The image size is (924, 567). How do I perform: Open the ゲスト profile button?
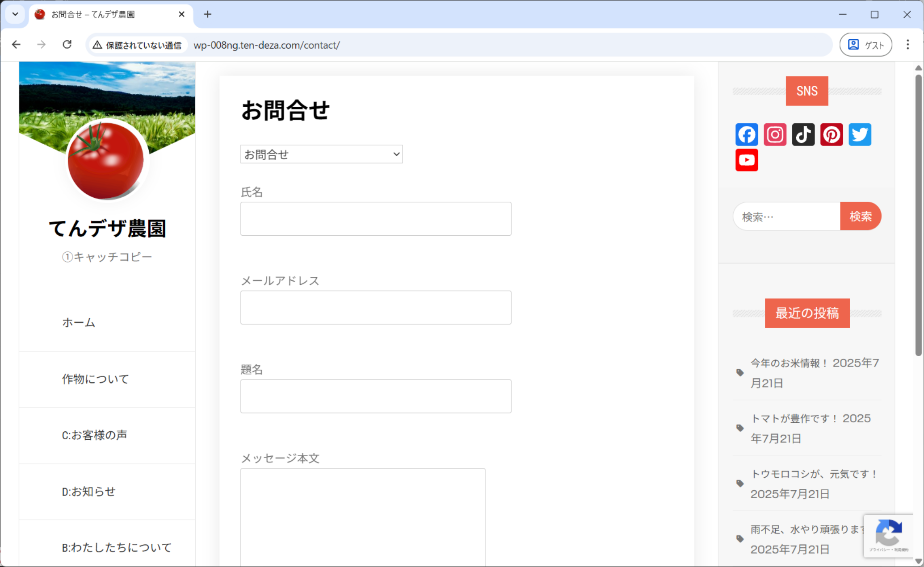coord(865,45)
